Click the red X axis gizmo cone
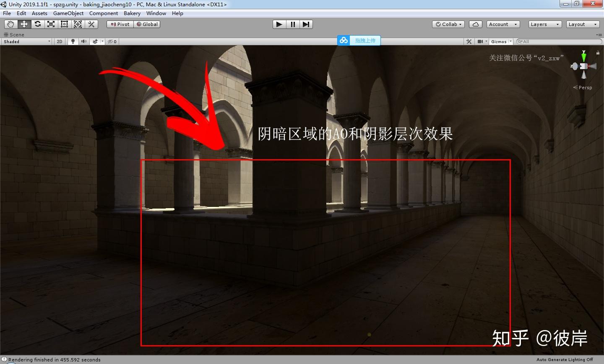This screenshot has width=604, height=364. (592, 66)
